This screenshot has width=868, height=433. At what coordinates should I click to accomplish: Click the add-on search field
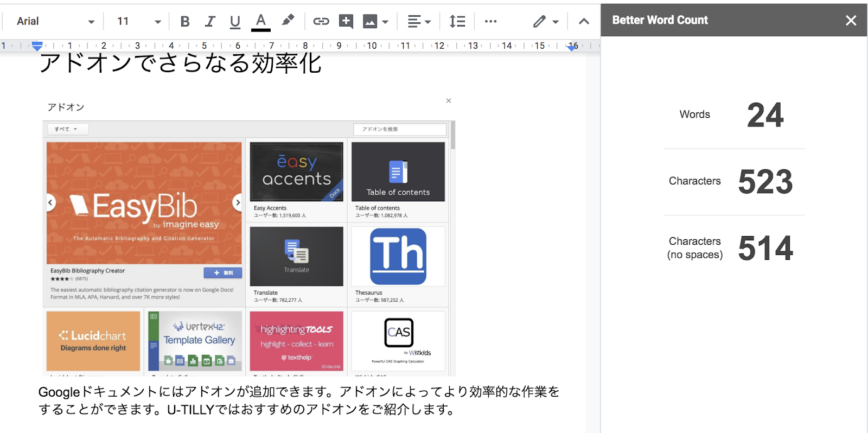(x=400, y=129)
